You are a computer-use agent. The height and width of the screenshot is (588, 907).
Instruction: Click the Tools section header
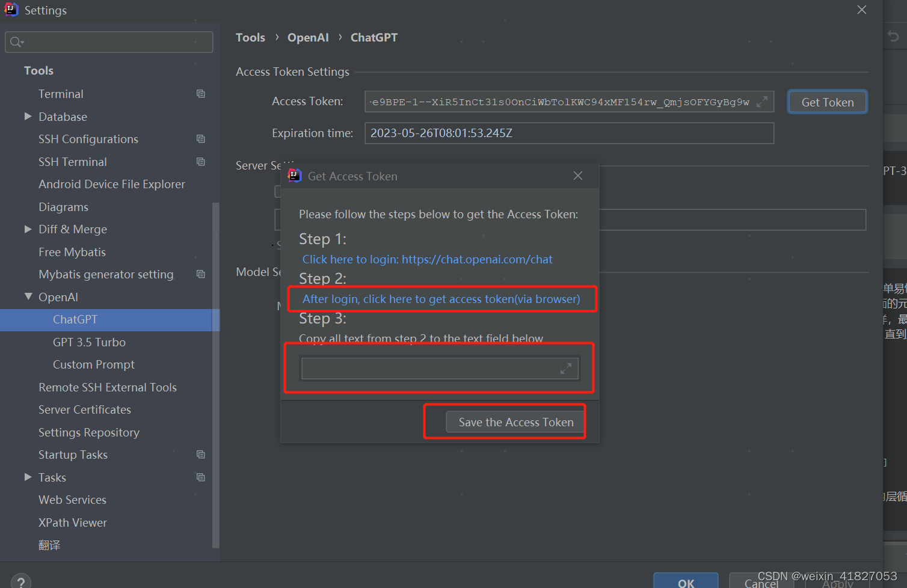(38, 70)
